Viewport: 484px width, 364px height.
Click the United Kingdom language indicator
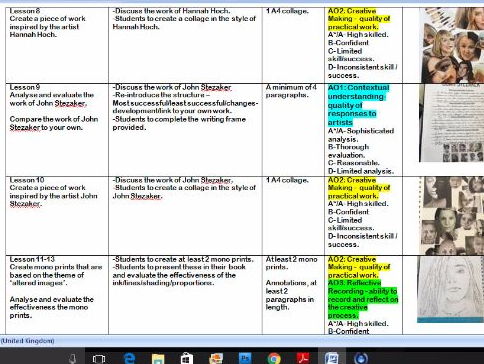tap(28, 341)
